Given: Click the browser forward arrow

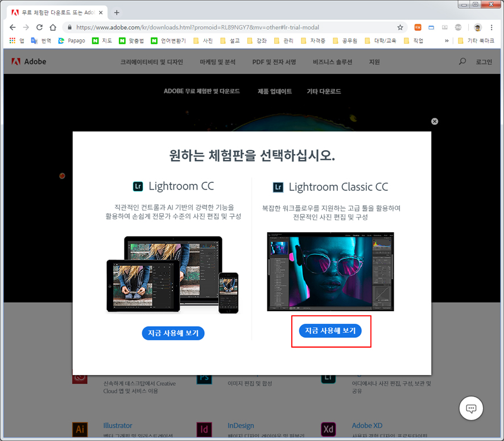Looking at the screenshot, I should coord(26,27).
